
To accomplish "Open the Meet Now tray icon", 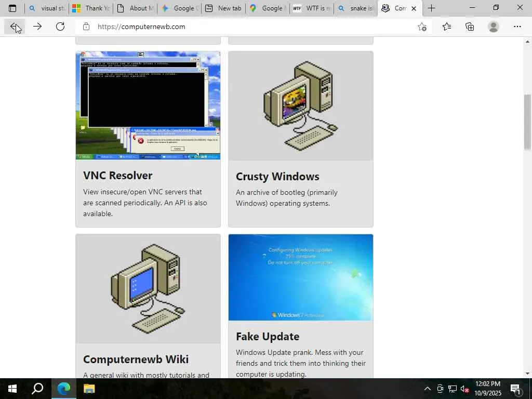I will [440, 389].
